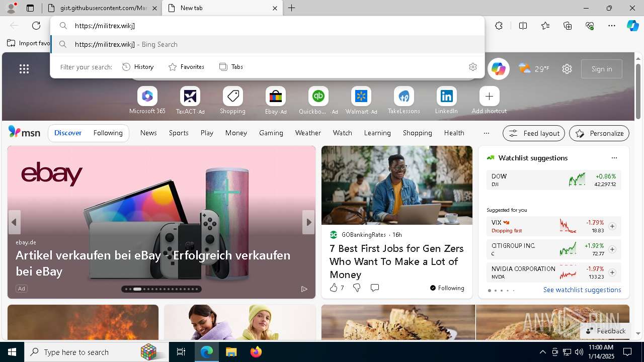Click the ad choices icon on eBay banner
Image resolution: width=644 pixels, height=362 pixels.
click(304, 289)
